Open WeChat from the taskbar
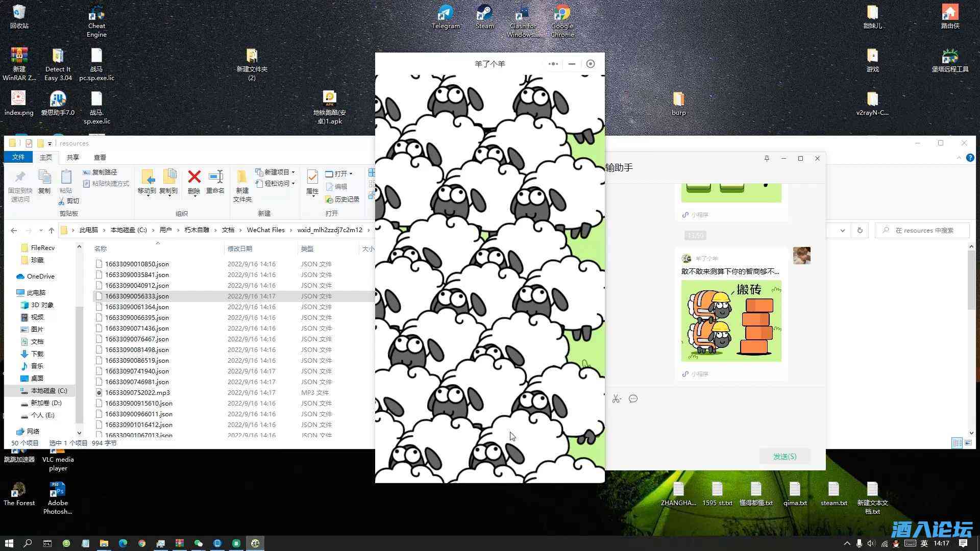This screenshot has height=551, width=980. tap(199, 543)
